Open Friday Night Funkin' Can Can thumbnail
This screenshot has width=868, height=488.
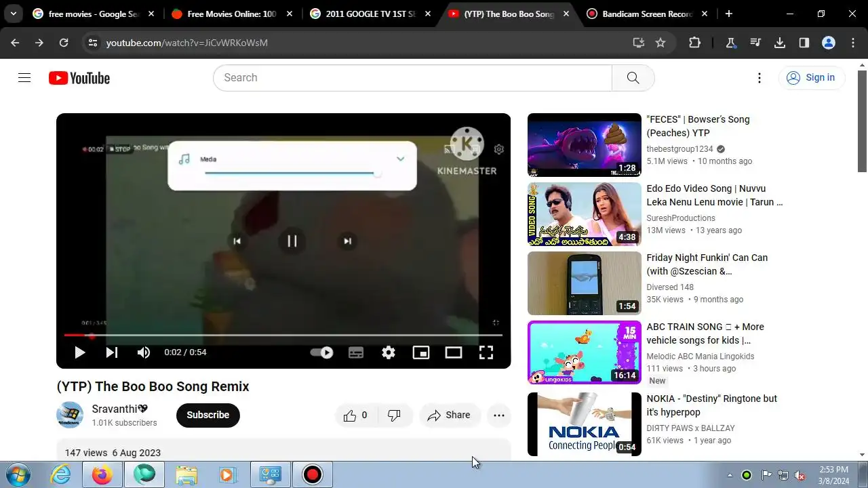tap(584, 283)
